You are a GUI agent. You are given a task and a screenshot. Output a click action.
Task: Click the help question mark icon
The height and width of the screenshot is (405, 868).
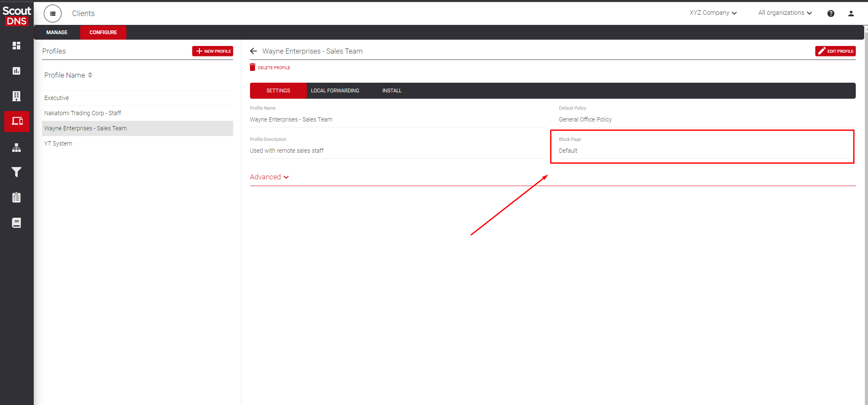click(x=830, y=13)
